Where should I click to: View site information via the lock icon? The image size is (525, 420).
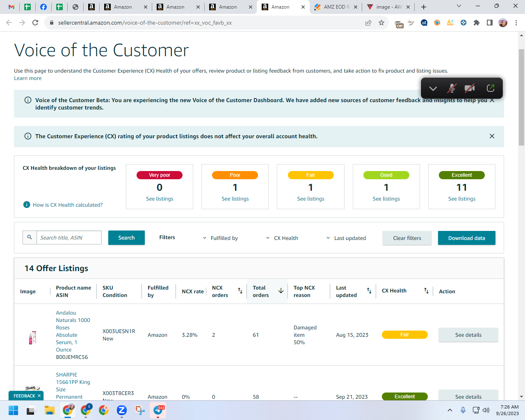tap(52, 23)
